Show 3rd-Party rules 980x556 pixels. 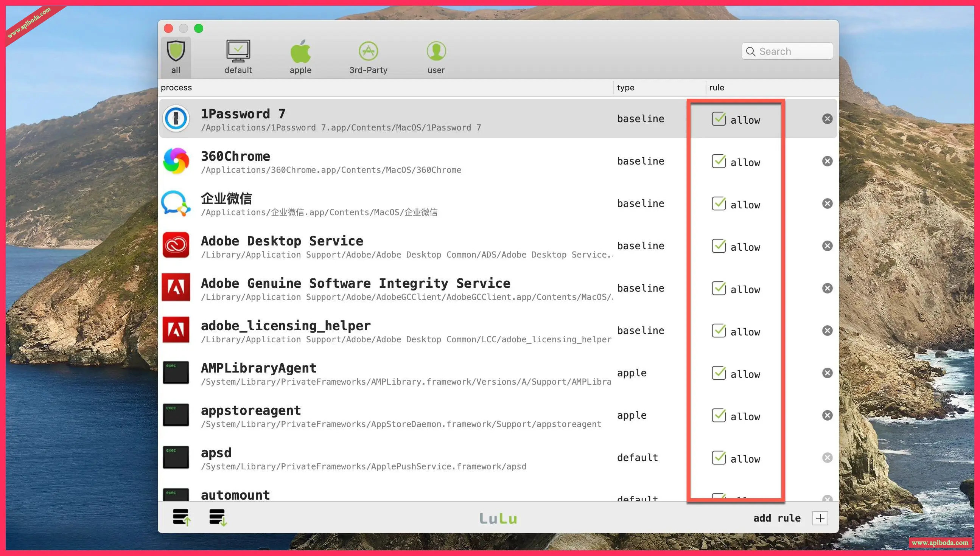[x=368, y=57]
